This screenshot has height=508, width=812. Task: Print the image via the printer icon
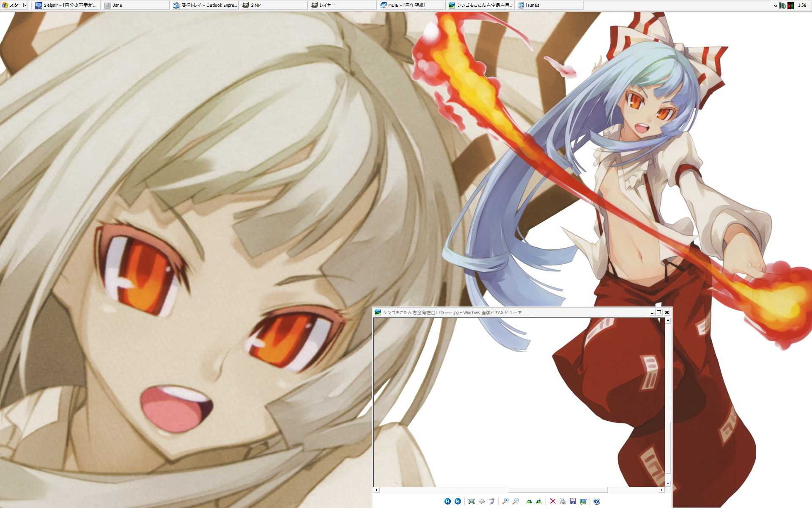tap(563, 501)
